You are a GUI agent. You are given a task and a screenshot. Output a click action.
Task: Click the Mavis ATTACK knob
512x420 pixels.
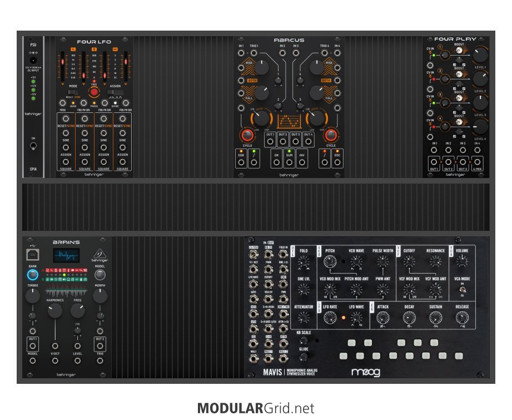(x=382, y=318)
